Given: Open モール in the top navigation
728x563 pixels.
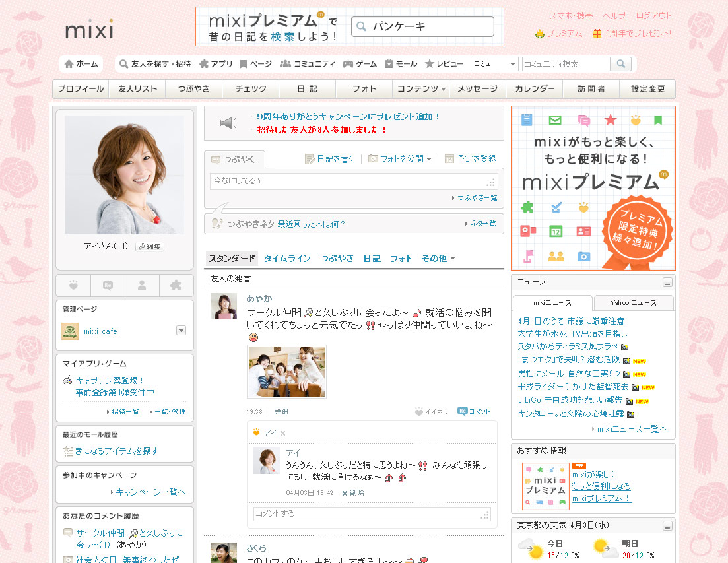Looking at the screenshot, I should (x=401, y=64).
